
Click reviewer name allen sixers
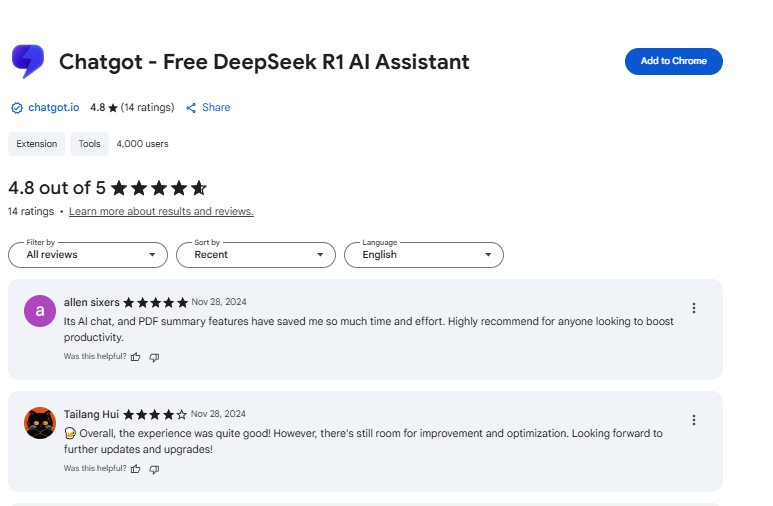point(92,302)
